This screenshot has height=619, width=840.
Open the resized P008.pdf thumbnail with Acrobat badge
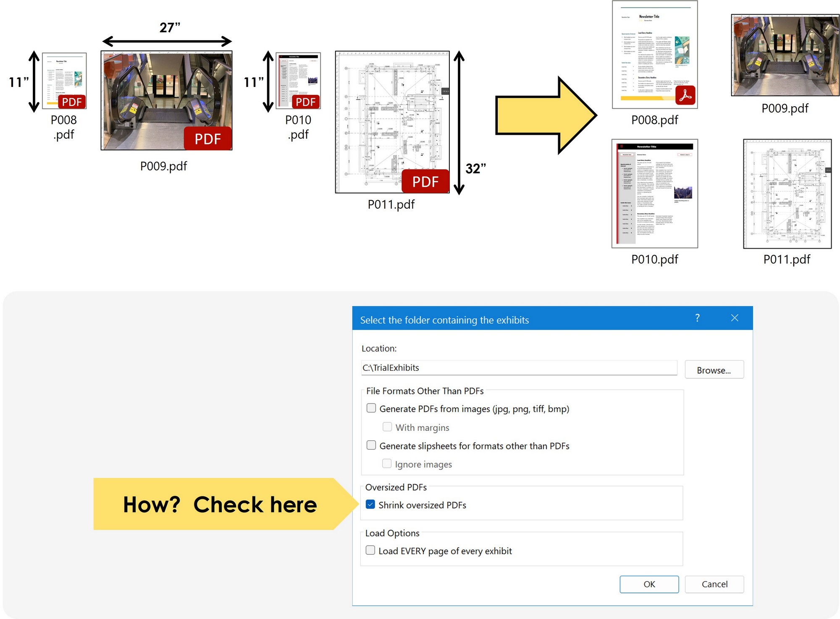[x=654, y=55]
